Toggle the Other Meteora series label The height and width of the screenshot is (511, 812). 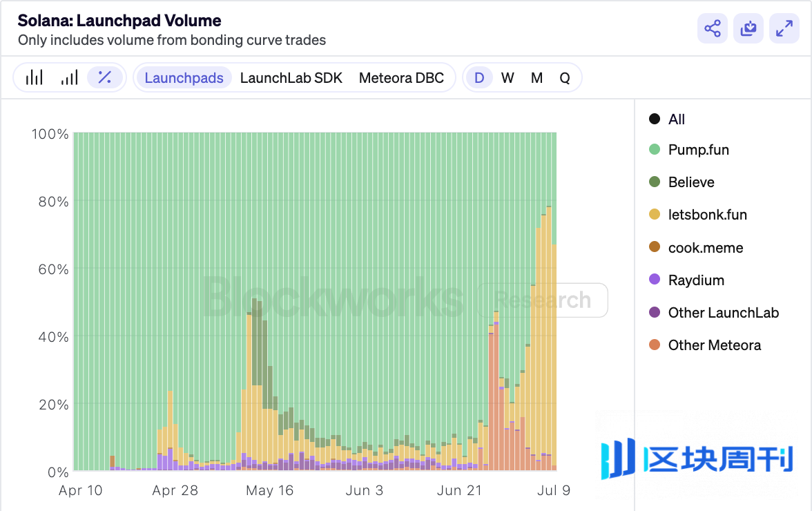point(715,345)
